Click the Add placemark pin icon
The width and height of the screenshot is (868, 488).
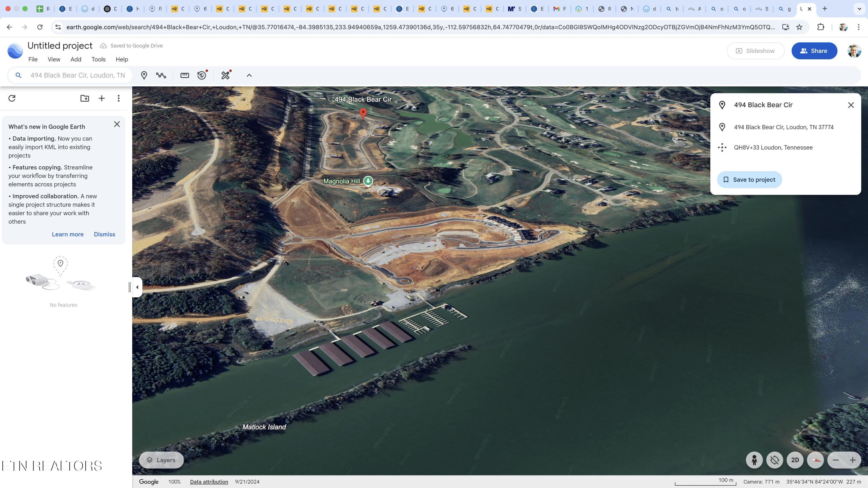point(144,75)
